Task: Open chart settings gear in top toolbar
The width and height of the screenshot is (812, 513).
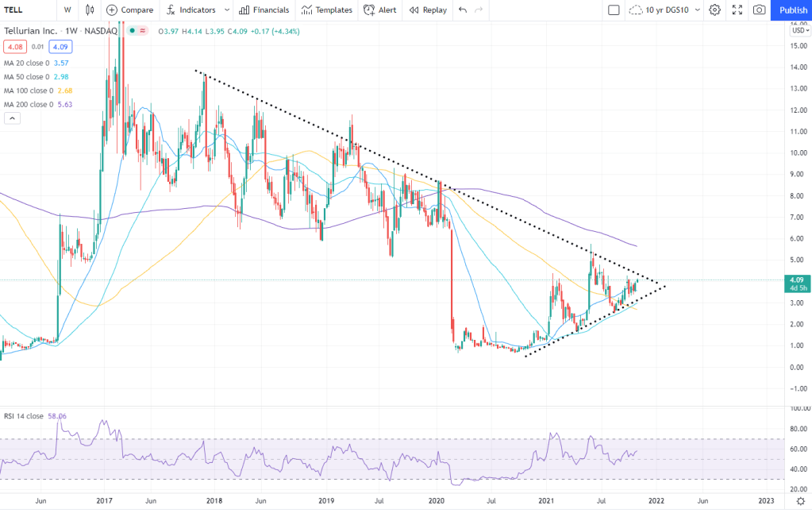Action: tap(714, 10)
